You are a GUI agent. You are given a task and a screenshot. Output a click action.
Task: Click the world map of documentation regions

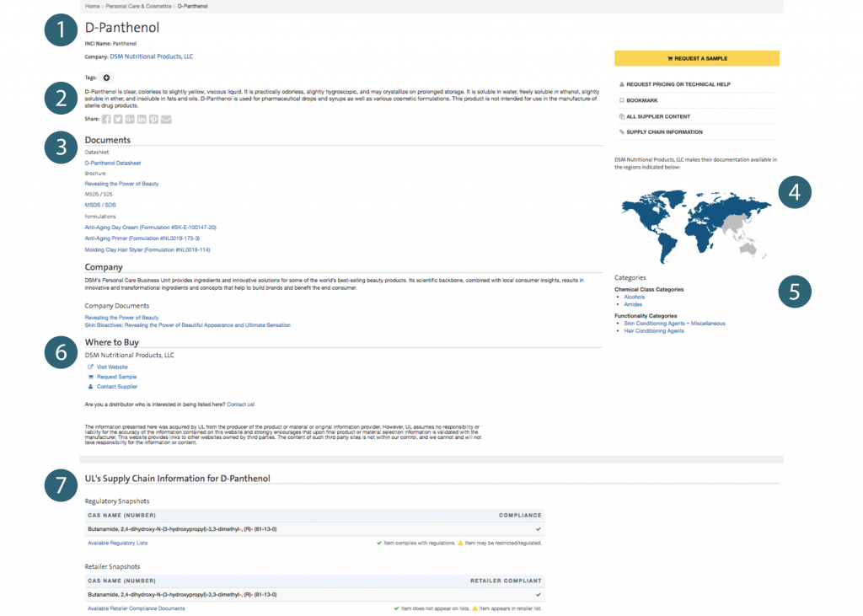click(696, 226)
